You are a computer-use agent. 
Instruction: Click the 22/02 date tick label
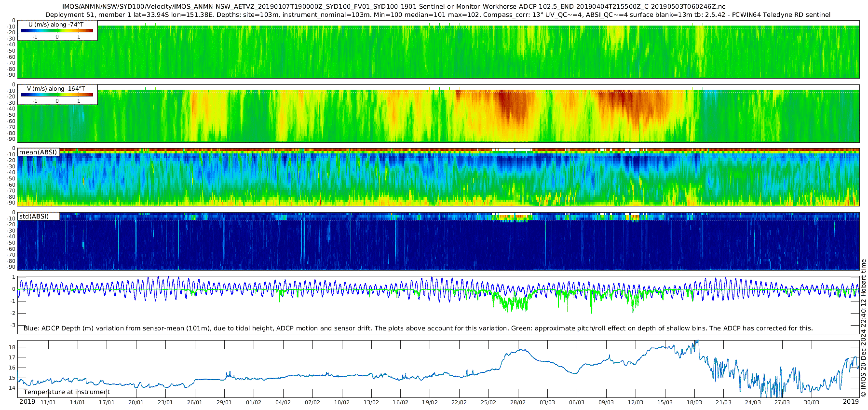tap(459, 402)
